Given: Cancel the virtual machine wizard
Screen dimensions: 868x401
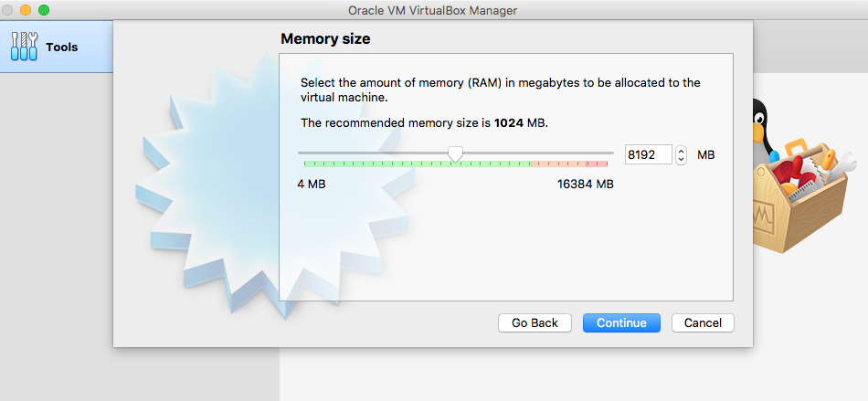Looking at the screenshot, I should pos(703,322).
